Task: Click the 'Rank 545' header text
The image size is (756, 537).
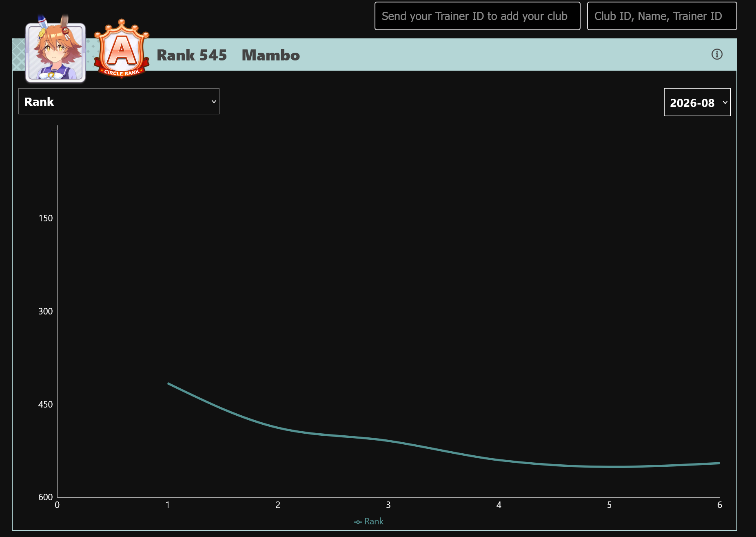Action: tap(192, 55)
